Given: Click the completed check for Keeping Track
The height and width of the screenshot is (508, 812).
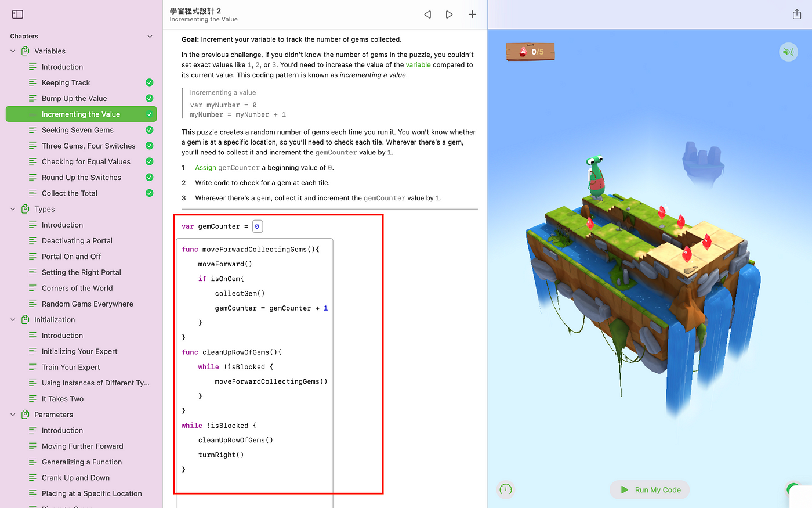Looking at the screenshot, I should tap(149, 82).
